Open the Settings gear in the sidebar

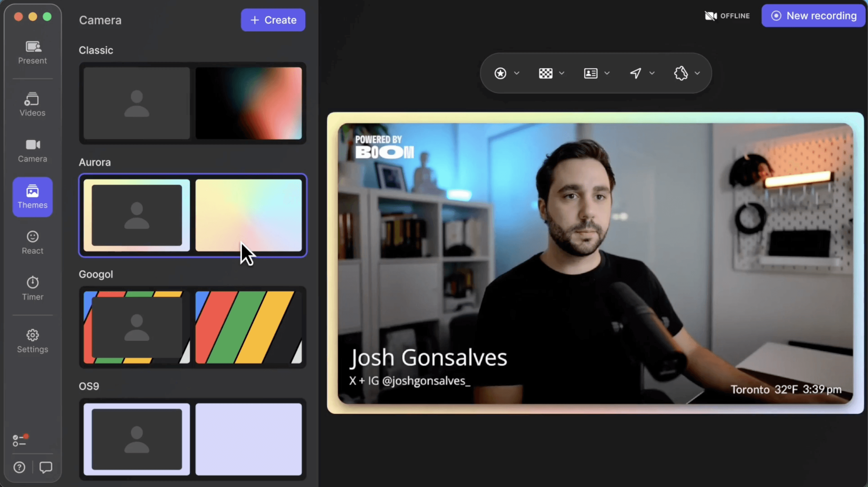[x=32, y=341]
